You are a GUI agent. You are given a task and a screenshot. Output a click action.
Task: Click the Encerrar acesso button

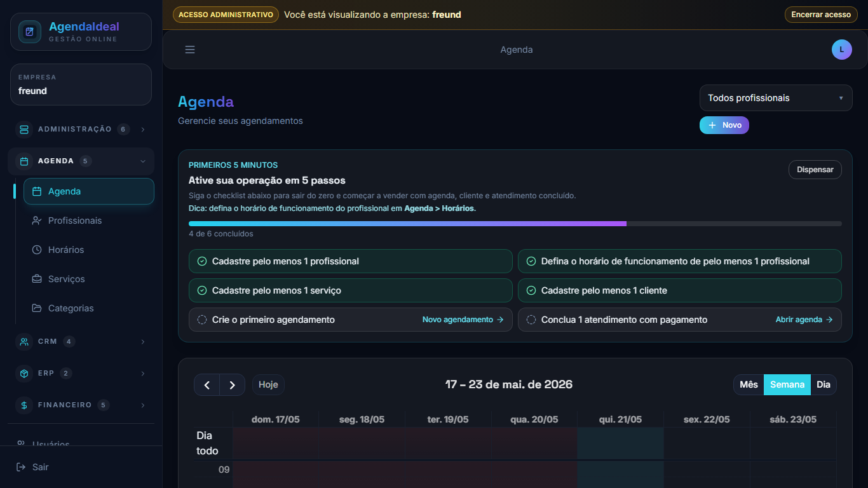coord(821,15)
